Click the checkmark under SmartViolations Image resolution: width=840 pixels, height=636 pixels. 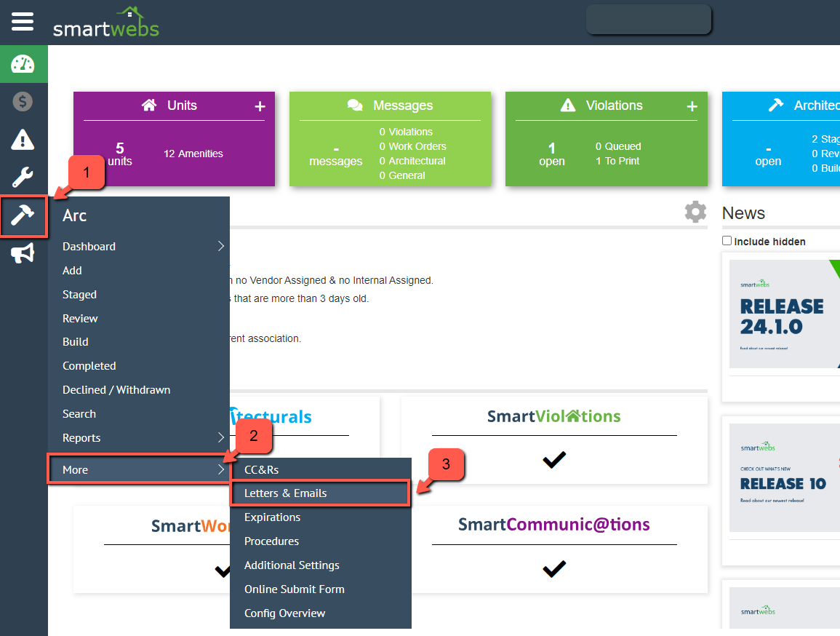tap(554, 460)
